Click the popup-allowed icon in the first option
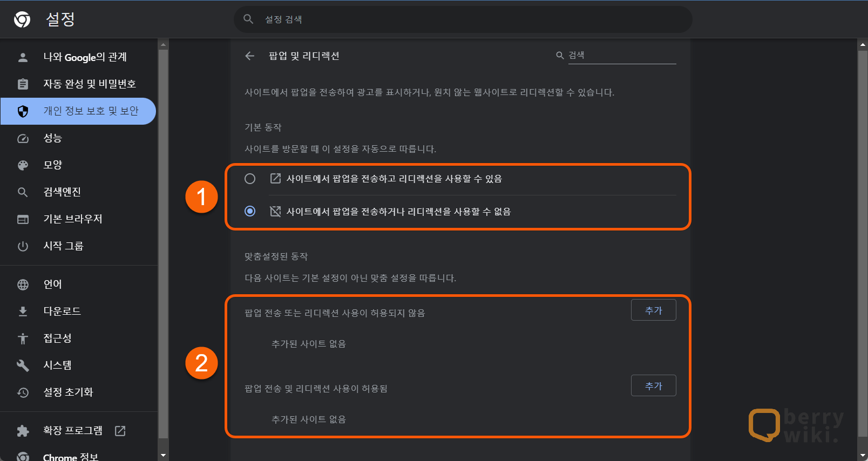 tap(275, 179)
